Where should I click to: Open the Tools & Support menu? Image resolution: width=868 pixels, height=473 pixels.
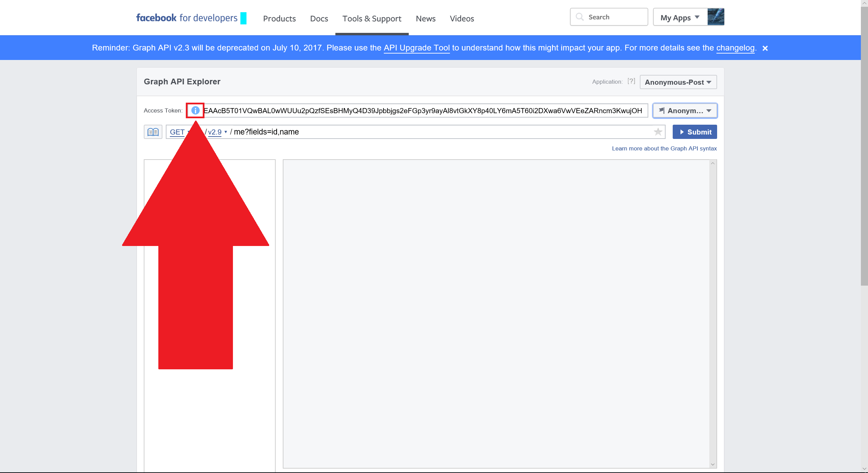tap(372, 19)
